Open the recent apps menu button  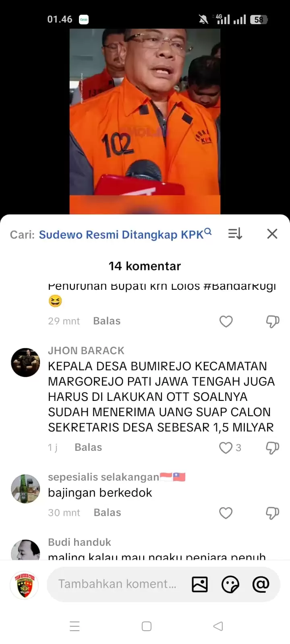click(75, 626)
